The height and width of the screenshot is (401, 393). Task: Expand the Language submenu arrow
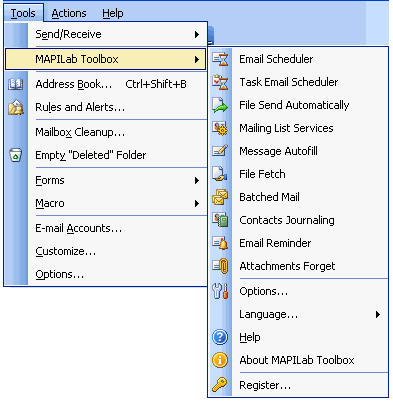click(x=378, y=314)
